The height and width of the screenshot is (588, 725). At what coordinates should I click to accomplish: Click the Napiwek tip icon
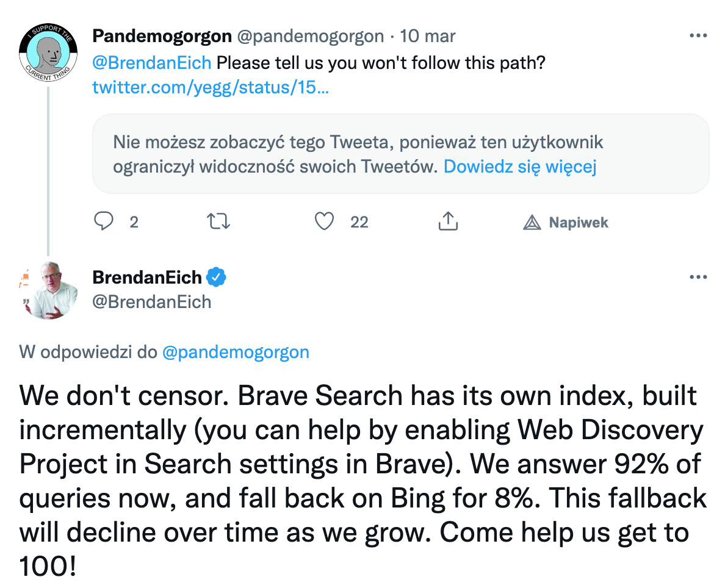pos(532,223)
